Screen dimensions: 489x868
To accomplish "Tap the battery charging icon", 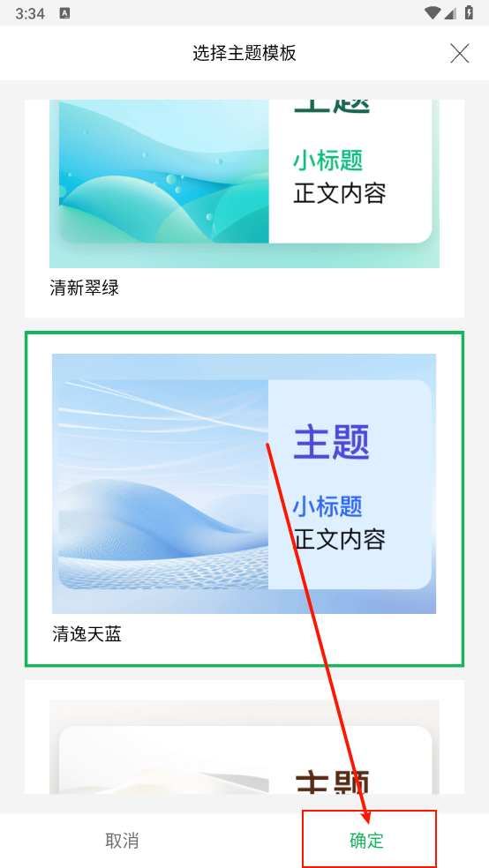I will pyautogui.click(x=469, y=12).
